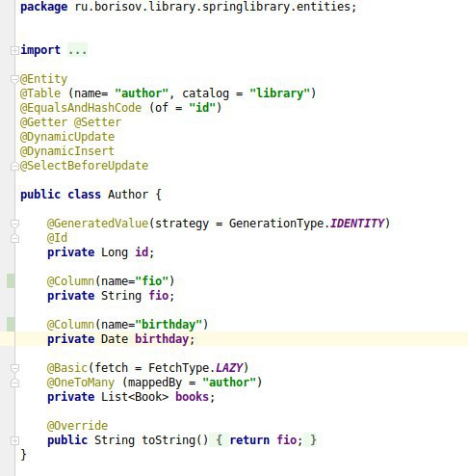Screen dimensions: 468x476
Task: Click the birthday field name declaration
Action: [x=162, y=339]
